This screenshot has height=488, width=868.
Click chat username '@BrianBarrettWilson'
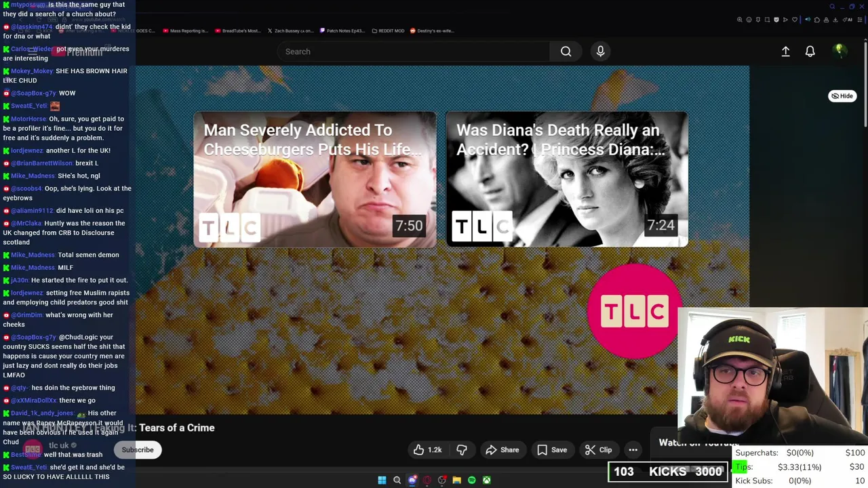[41, 163]
